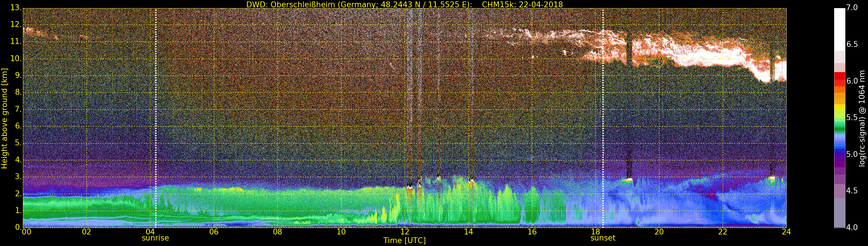Image resolution: width=868 pixels, height=246 pixels.
Task: Click the 'CHM15k: 22-04-2018' title text
Action: coord(523,5)
